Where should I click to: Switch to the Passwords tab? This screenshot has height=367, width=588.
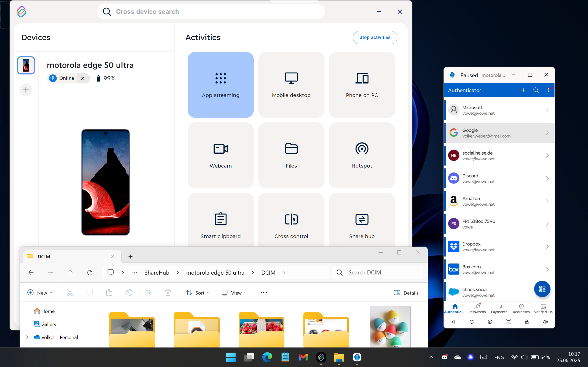click(477, 309)
